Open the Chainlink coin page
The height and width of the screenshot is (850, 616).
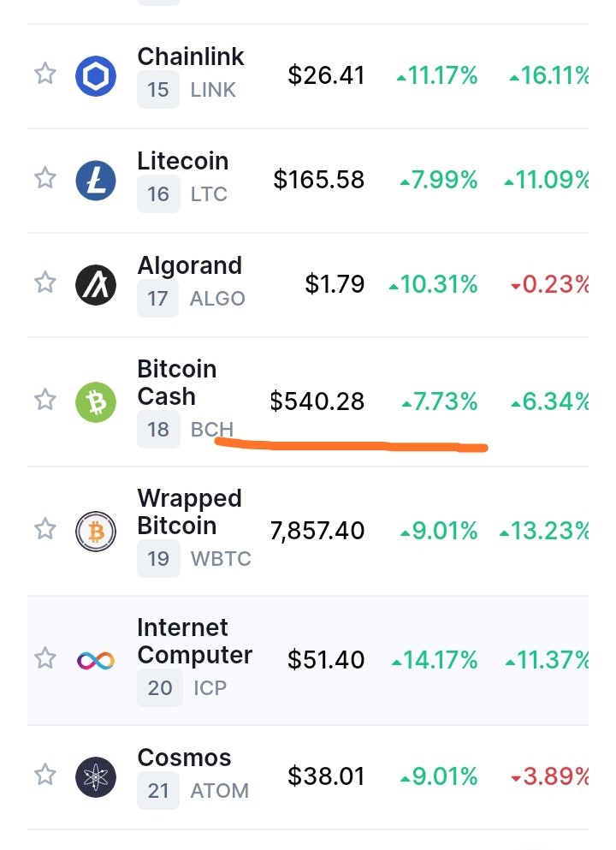coord(190,56)
